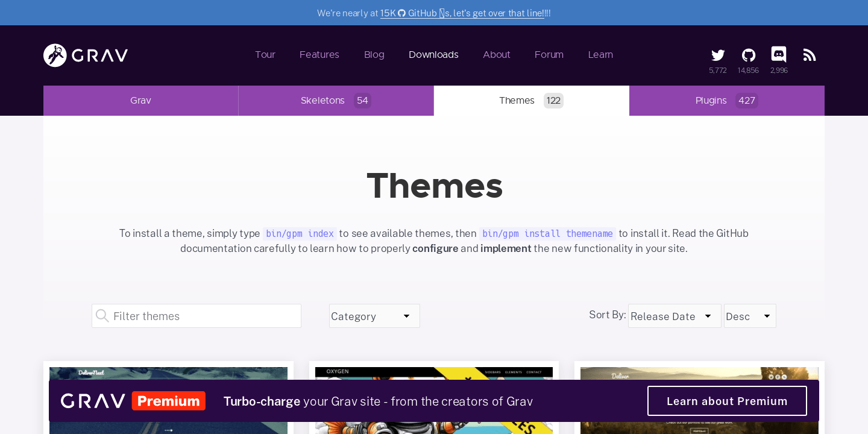This screenshot has width=868, height=434.
Task: Change the Desc sort order dropdown
Action: click(749, 316)
